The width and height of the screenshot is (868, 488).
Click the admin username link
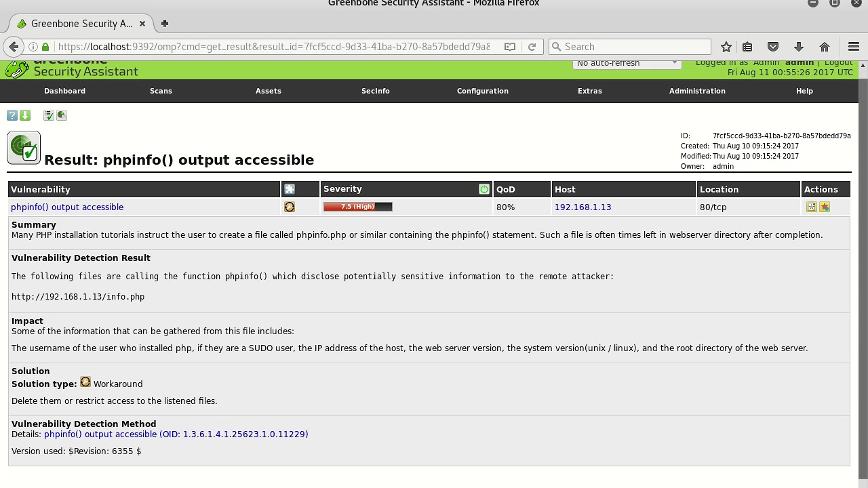(800, 62)
